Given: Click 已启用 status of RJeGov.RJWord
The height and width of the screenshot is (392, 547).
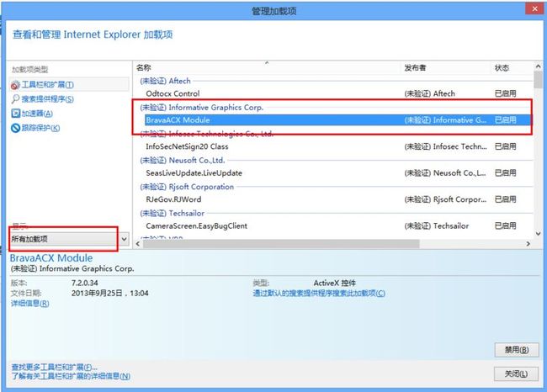Looking at the screenshot, I should (x=506, y=199).
